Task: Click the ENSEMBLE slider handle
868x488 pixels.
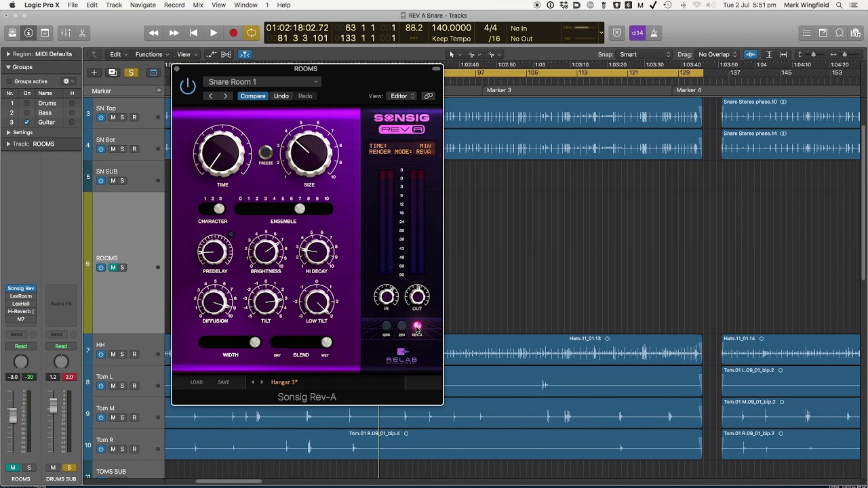Action: pos(299,209)
